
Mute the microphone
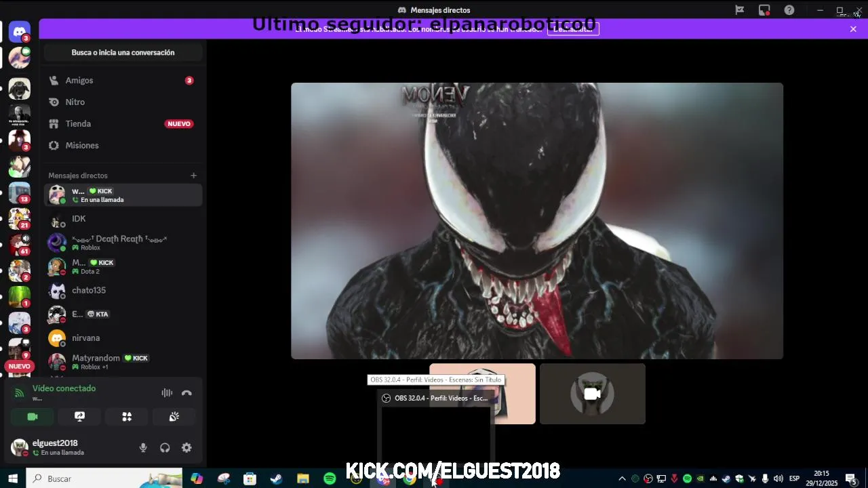coord(143,447)
